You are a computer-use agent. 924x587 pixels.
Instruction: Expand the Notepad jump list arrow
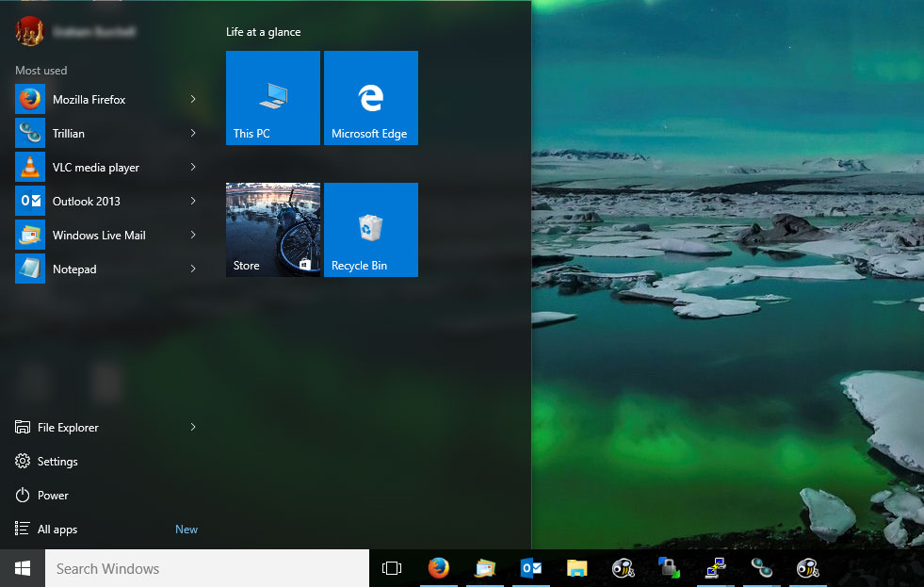(193, 269)
